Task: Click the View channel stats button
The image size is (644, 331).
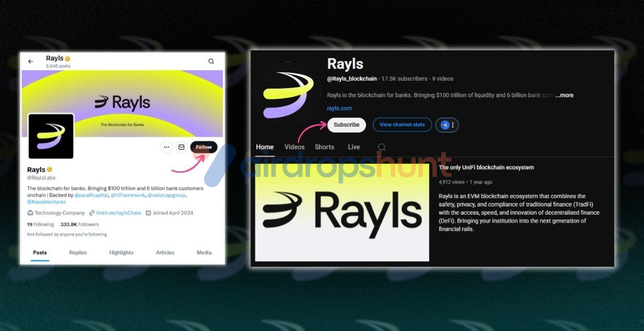Action: 402,125
